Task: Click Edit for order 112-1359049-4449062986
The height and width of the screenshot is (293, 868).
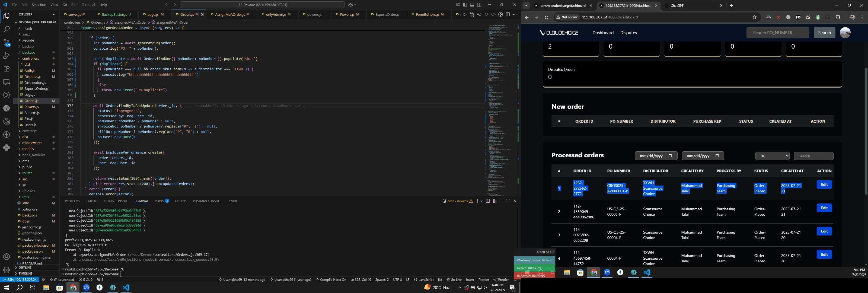Action: click(x=824, y=208)
